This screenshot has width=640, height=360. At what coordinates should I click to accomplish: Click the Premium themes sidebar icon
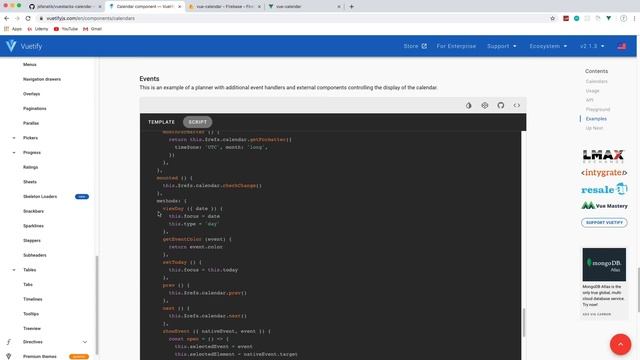(9, 356)
